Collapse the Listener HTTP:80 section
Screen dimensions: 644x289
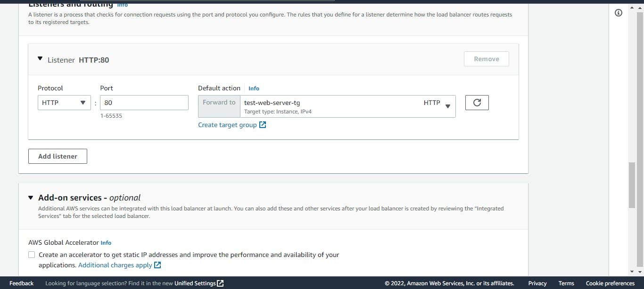click(40, 59)
